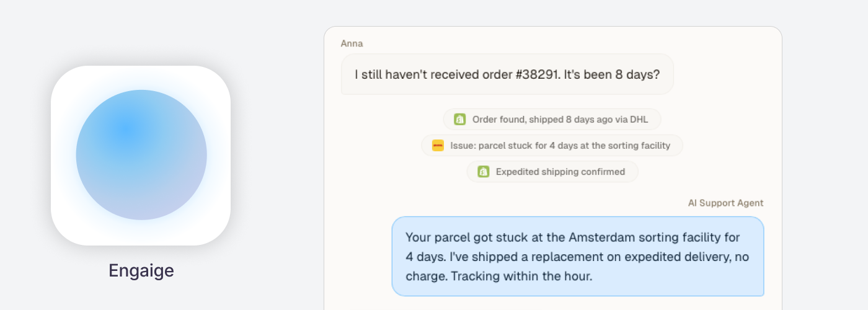Click the DHL icon in parcel issue chip

tap(438, 146)
